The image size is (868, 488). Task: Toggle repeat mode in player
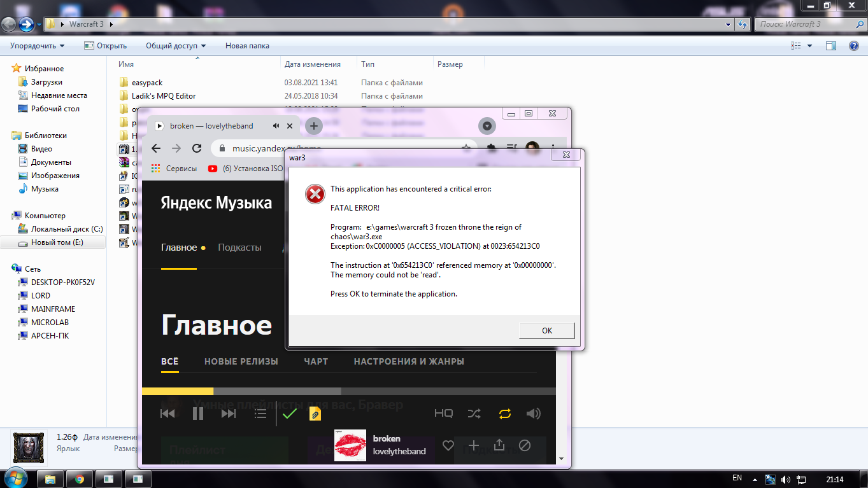click(x=505, y=414)
